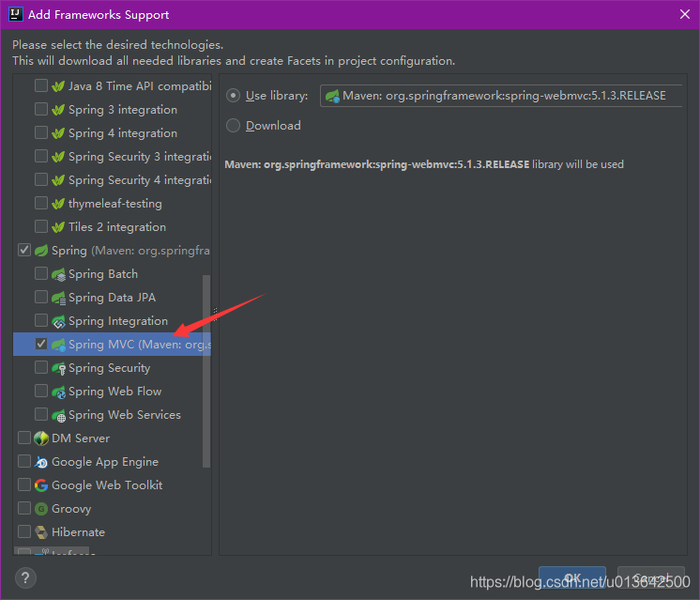Click the "library will be used" description text
Image resolution: width=700 pixels, height=600 pixels.
click(578, 164)
